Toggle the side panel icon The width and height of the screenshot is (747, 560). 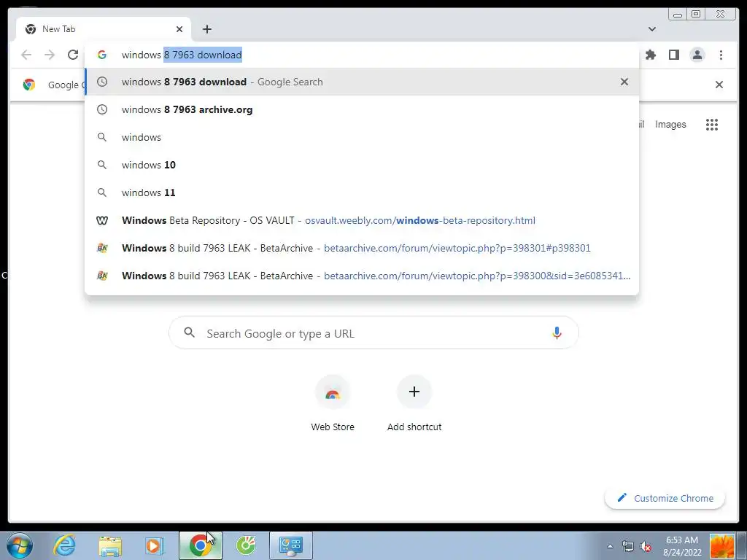point(673,55)
